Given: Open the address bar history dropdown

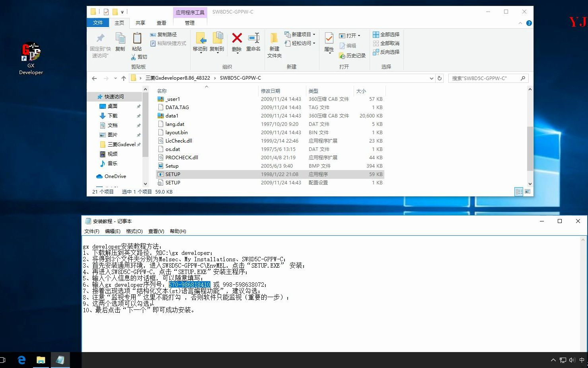Looking at the screenshot, I should [432, 78].
